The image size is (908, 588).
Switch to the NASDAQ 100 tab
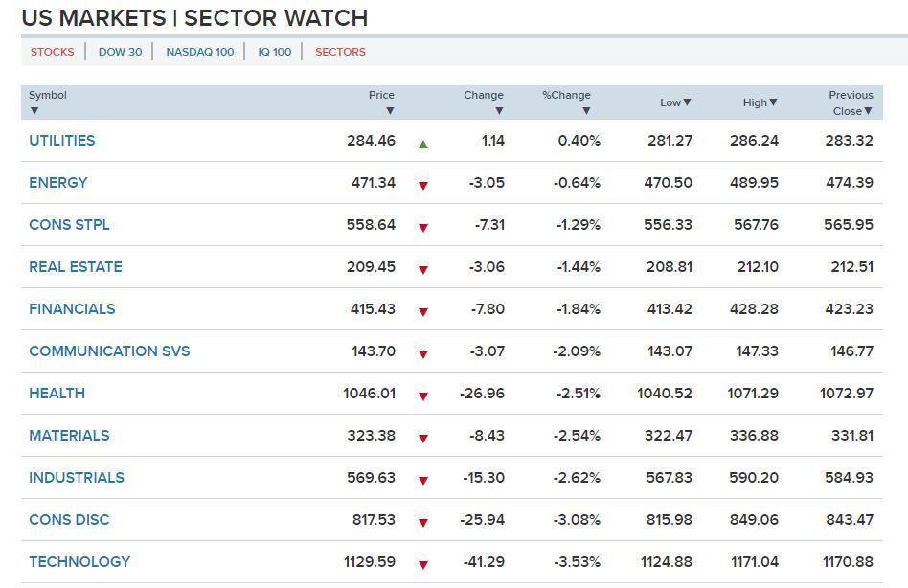[199, 52]
